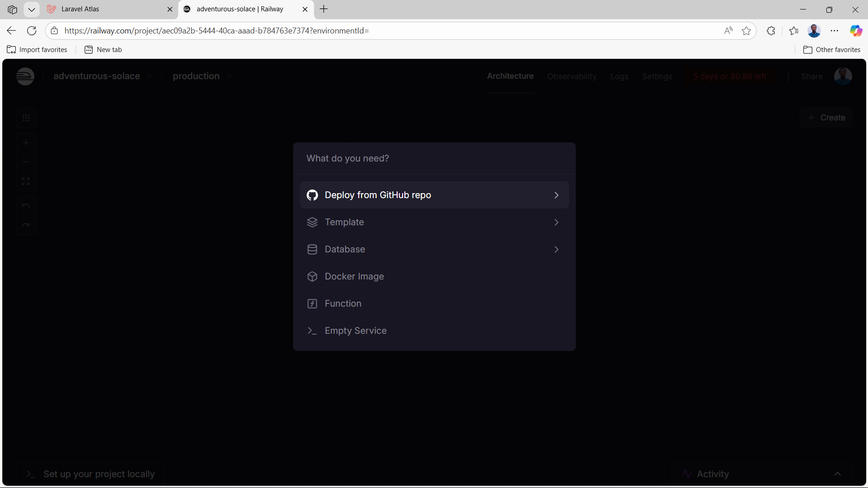Open Other favorites folder
Screen dimensions: 868x488
click(832, 50)
